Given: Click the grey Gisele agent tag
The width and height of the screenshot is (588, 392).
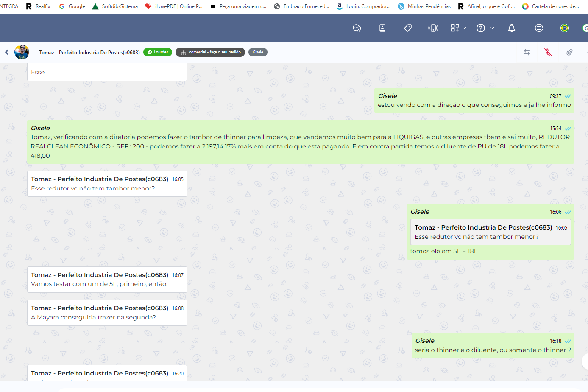Looking at the screenshot, I should coord(258,52).
